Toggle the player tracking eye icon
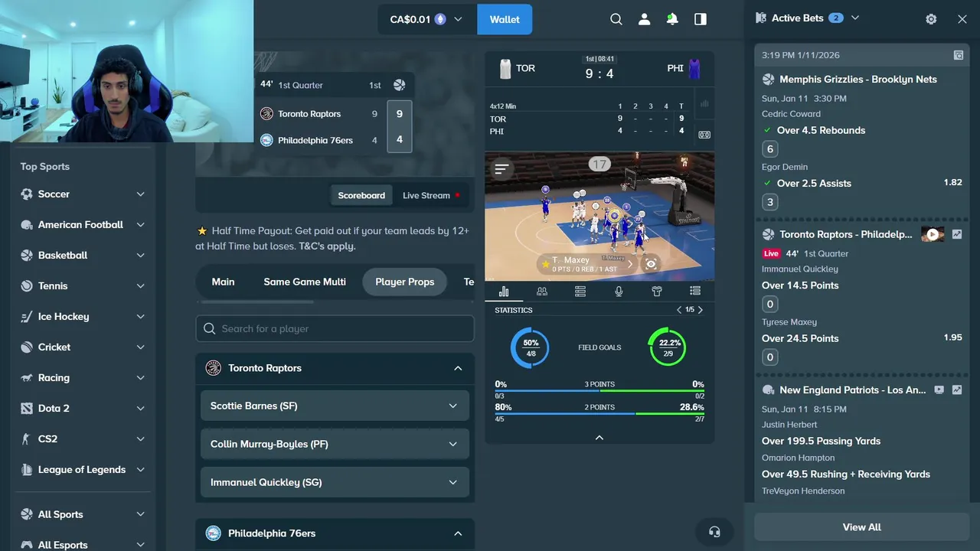Viewport: 980px width, 551px height. [x=651, y=264]
